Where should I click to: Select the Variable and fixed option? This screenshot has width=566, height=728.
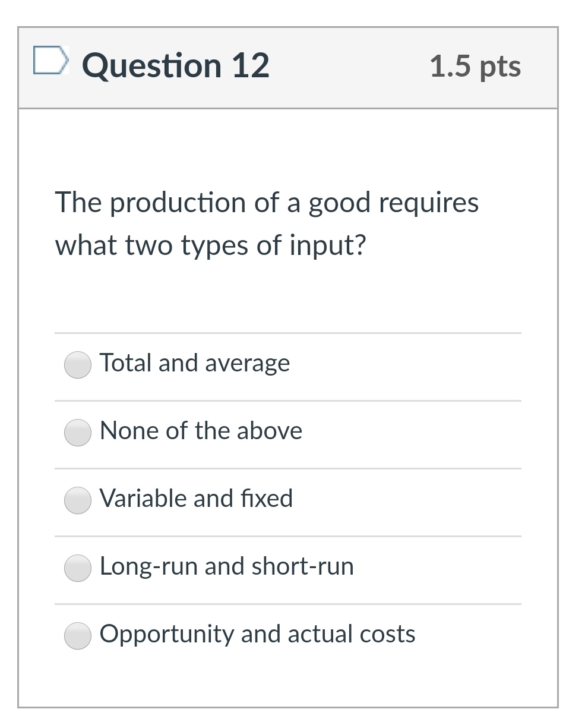coord(77,501)
